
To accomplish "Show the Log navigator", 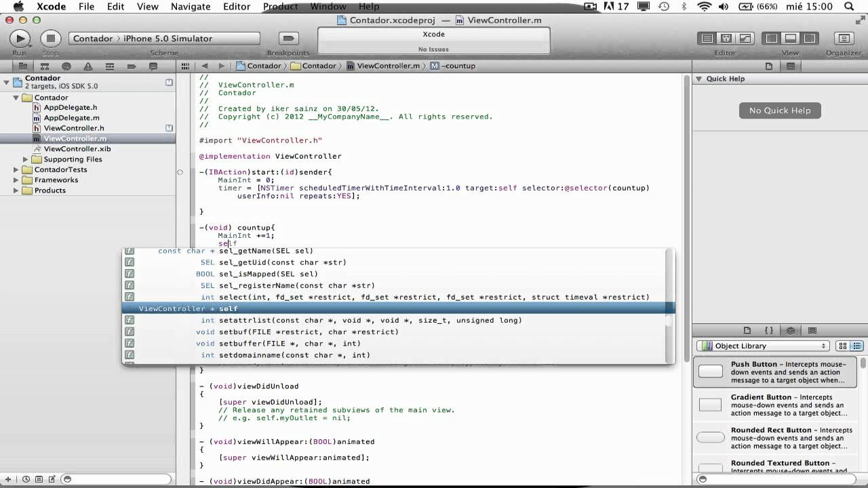I will tap(153, 66).
